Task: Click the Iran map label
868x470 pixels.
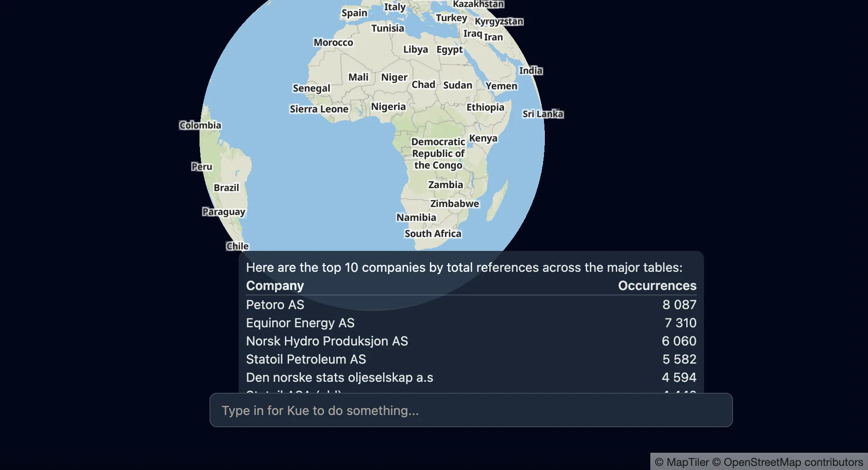Action: click(493, 37)
